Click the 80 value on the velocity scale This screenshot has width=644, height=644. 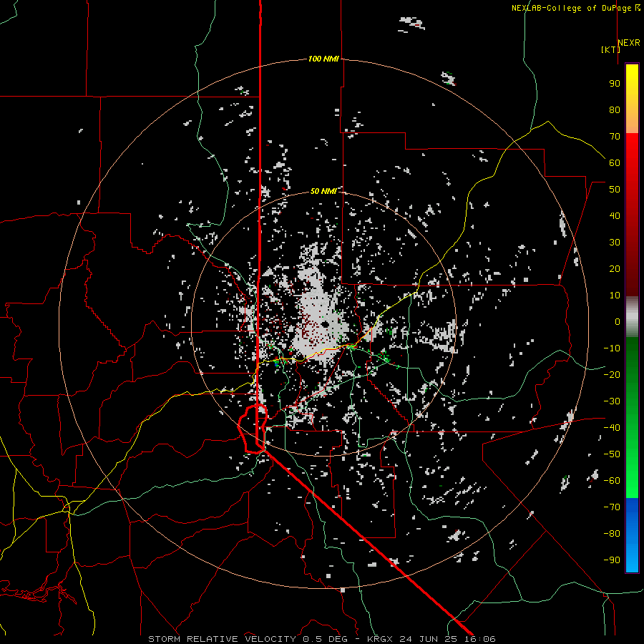click(x=615, y=110)
